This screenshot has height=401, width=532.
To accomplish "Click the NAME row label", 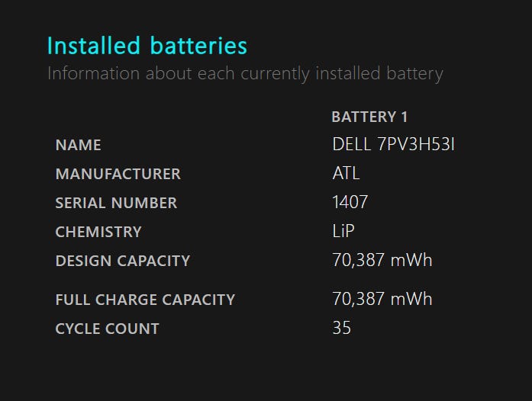I will [78, 145].
